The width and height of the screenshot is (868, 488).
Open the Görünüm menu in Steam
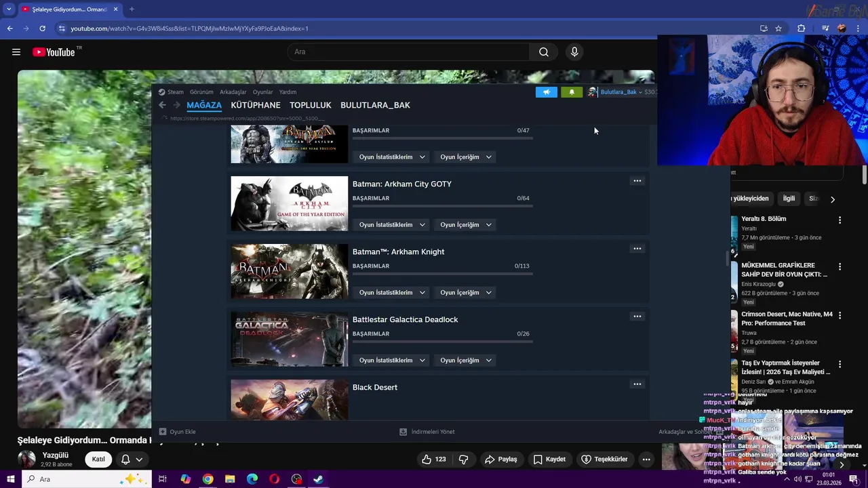[x=201, y=92]
